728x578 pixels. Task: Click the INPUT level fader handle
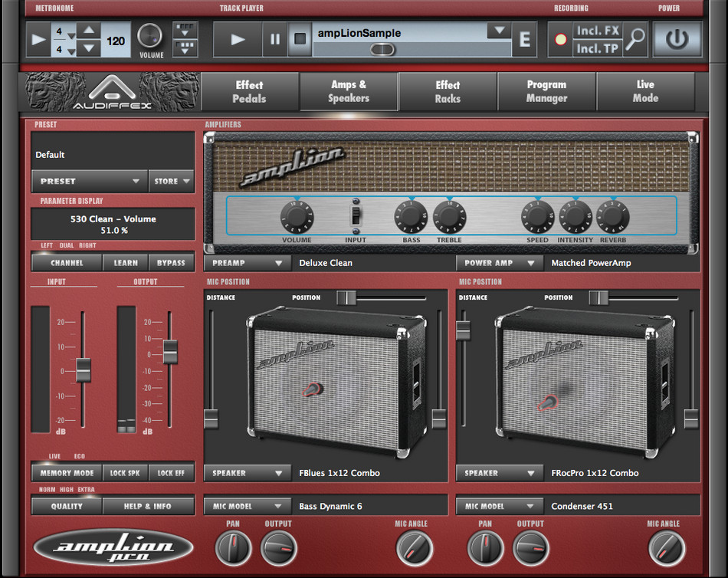84,369
